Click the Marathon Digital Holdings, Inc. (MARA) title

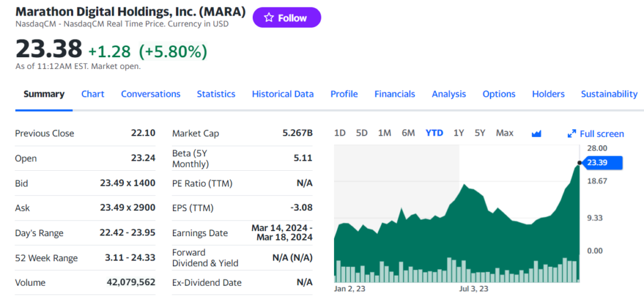click(131, 12)
